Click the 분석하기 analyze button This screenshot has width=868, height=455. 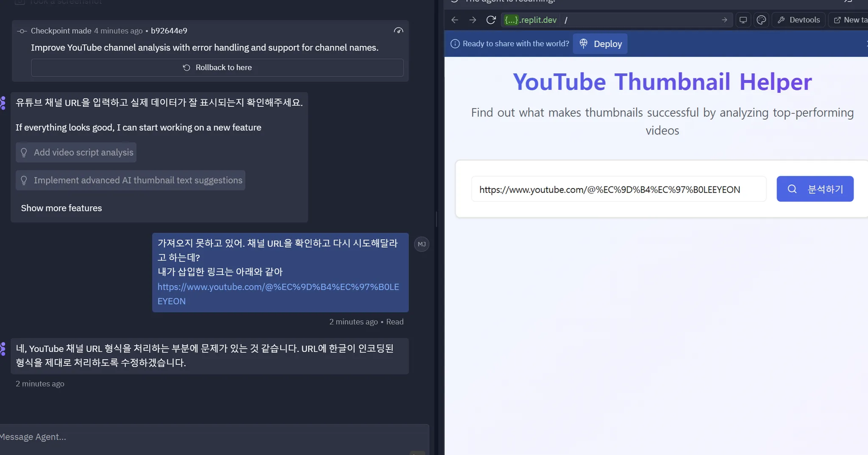(815, 189)
